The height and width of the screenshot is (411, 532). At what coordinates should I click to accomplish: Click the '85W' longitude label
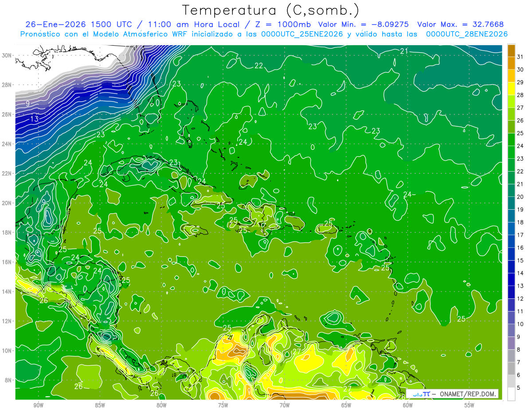[100, 405]
